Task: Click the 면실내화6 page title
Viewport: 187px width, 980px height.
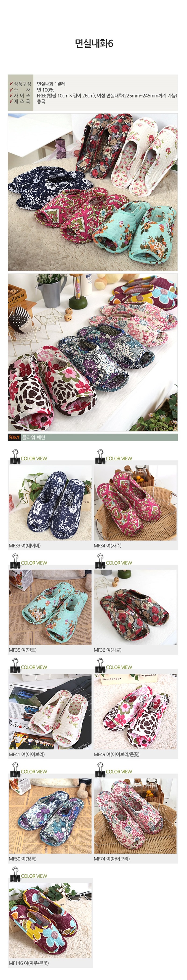Action: coord(94,44)
